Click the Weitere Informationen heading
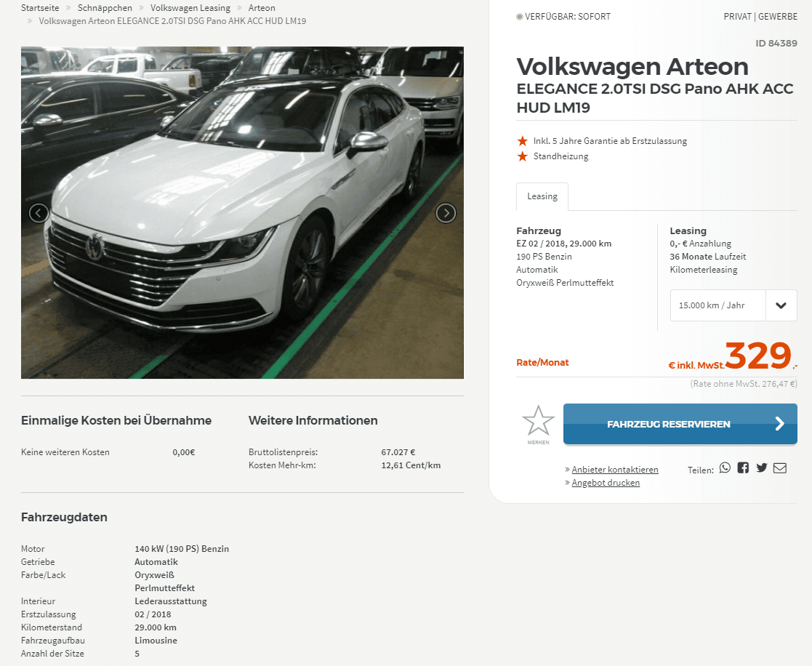The image size is (812, 666). pos(313,420)
